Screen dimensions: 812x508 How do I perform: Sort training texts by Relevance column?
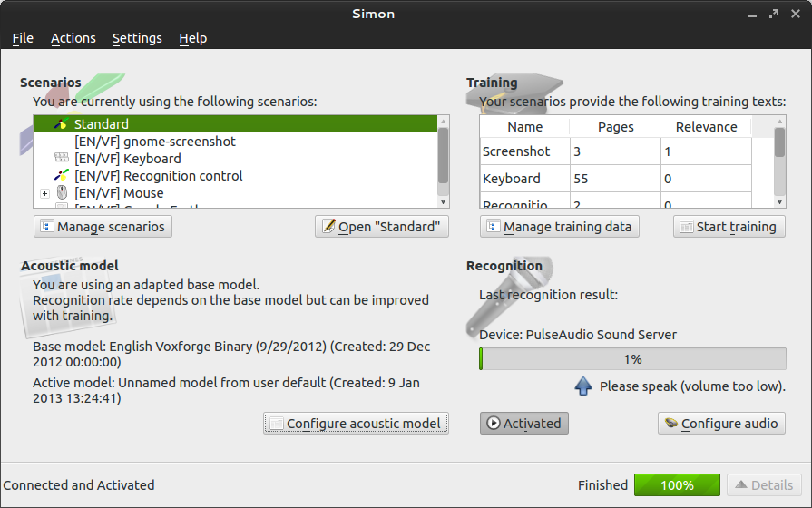point(706,127)
